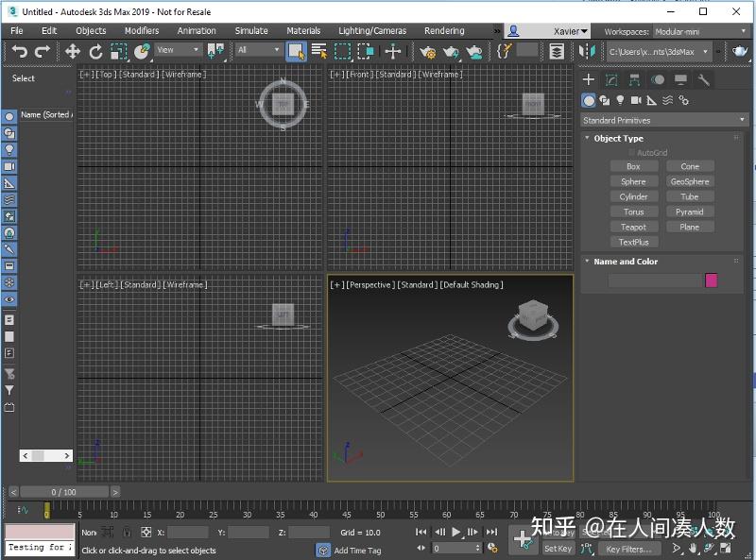Open the Standard Primitives category dropdown
The height and width of the screenshot is (560, 756).
(664, 120)
